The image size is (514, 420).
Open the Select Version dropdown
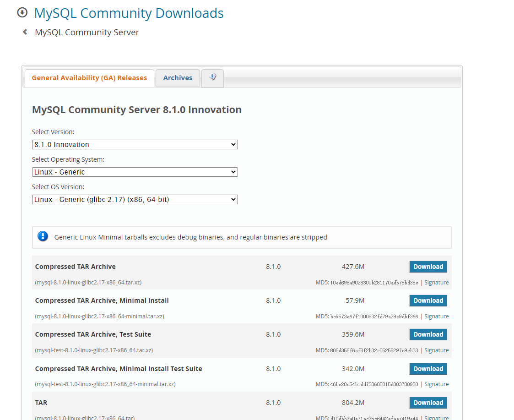click(135, 144)
